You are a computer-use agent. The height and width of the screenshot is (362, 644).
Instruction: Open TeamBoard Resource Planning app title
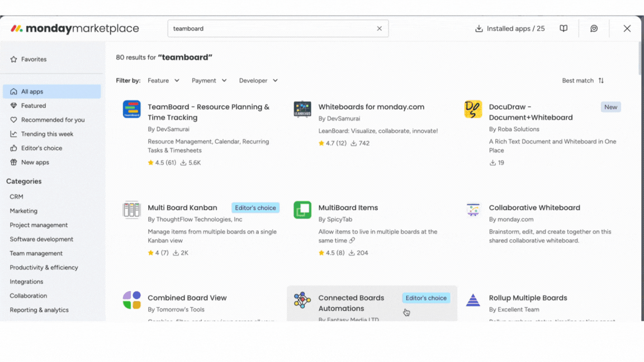[209, 112]
